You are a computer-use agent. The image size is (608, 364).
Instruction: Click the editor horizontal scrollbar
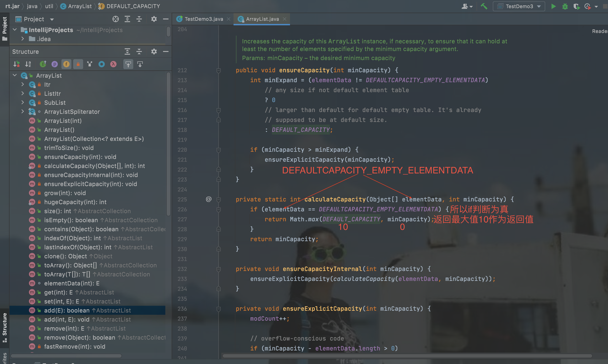407,356
